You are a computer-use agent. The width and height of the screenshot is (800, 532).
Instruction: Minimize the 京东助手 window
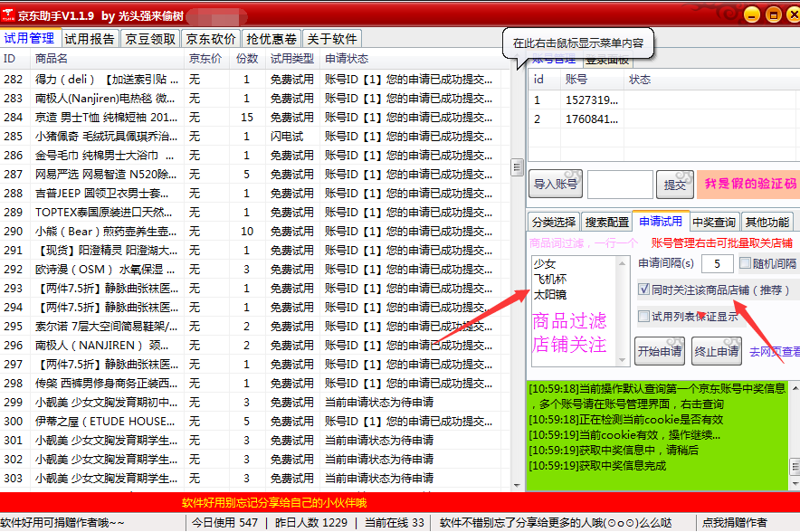click(x=751, y=14)
